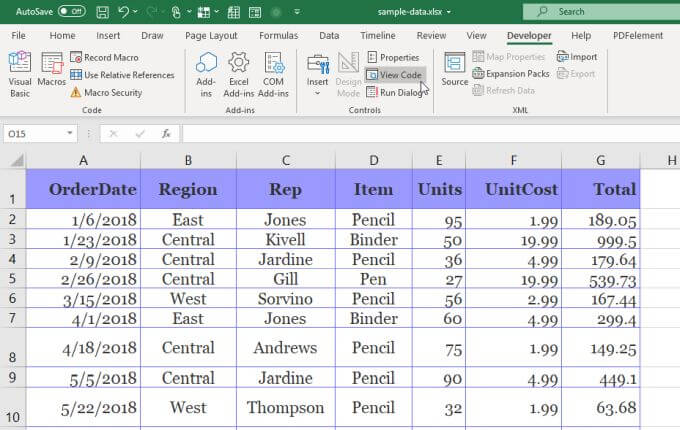The height and width of the screenshot is (430, 680).
Task: Click the Save icon in title bar
Action: tap(103, 12)
